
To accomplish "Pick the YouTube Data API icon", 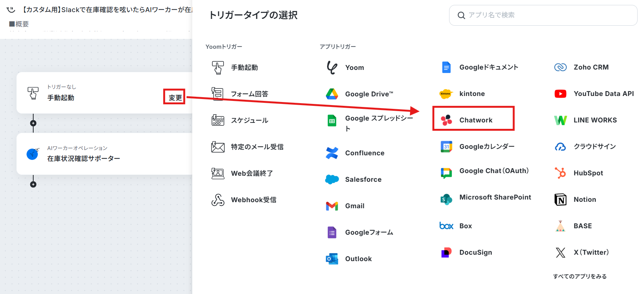I will tap(561, 94).
